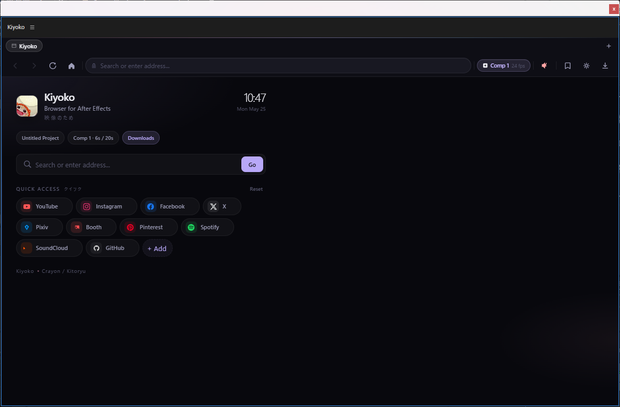
Task: Go to the home page icon
Action: pyautogui.click(x=71, y=66)
